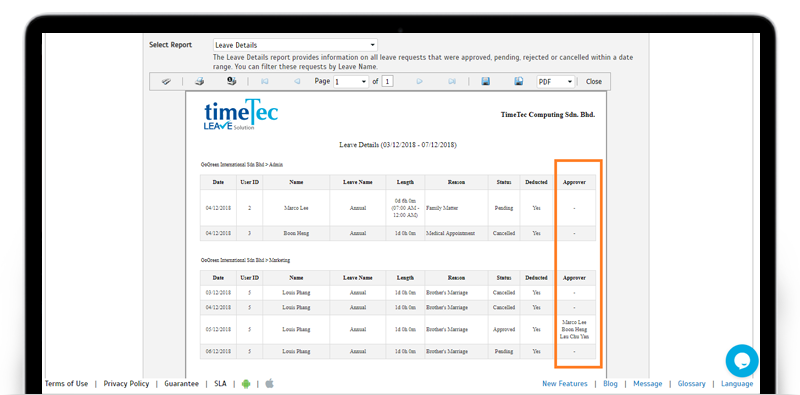Click the 'Select Report' label
Screen dimensions: 800x395
click(170, 45)
